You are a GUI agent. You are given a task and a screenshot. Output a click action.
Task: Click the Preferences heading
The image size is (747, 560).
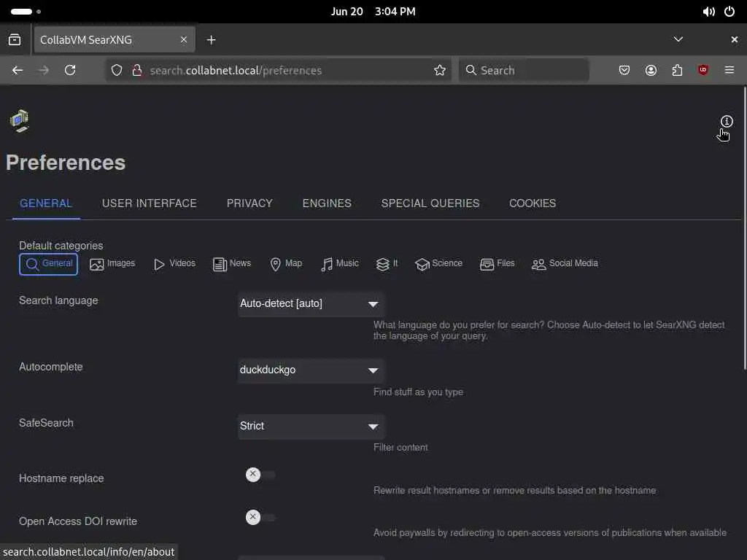(x=66, y=163)
